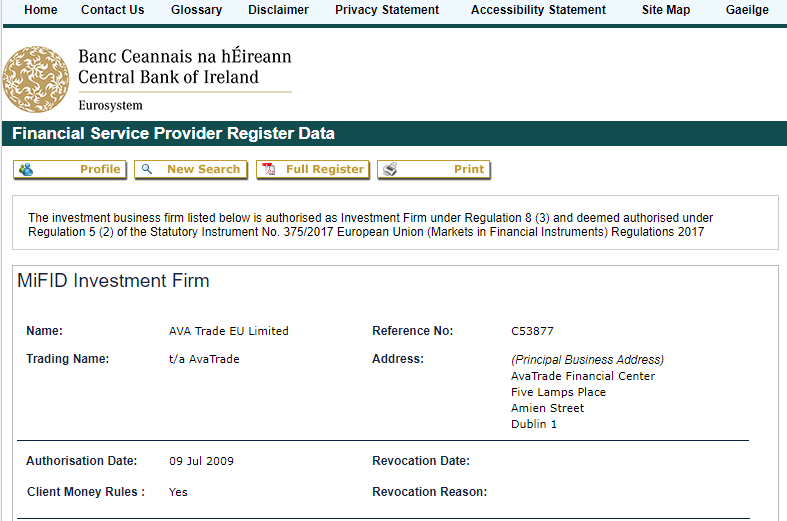Click the people icon on Profile button

click(x=26, y=170)
